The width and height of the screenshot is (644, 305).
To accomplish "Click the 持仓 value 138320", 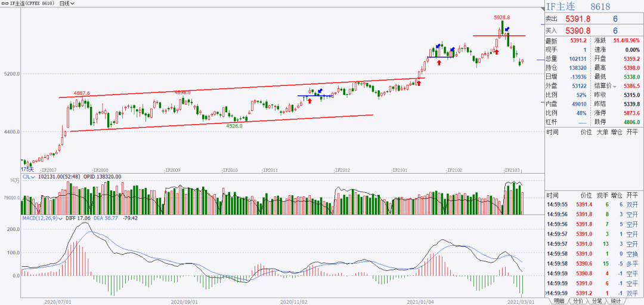I will 578,68.
